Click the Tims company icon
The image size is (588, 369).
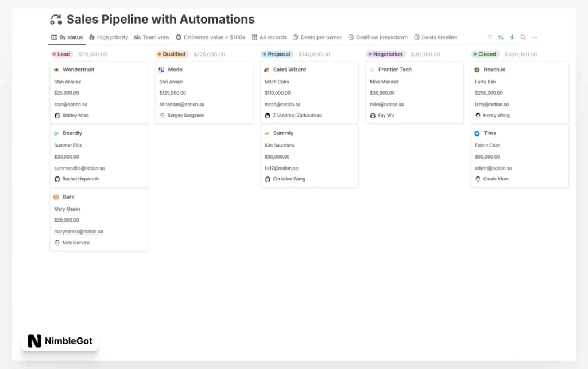tap(477, 133)
